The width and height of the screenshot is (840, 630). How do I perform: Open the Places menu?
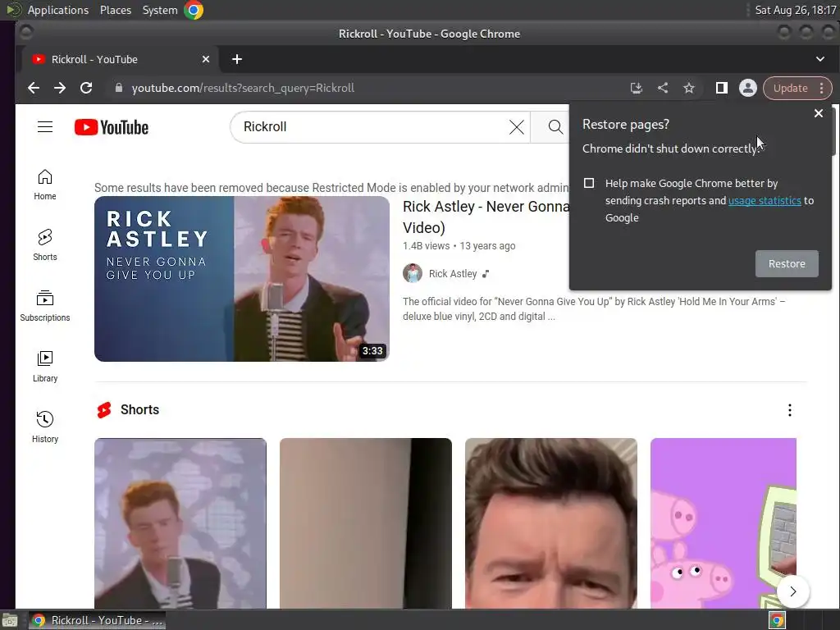[116, 10]
